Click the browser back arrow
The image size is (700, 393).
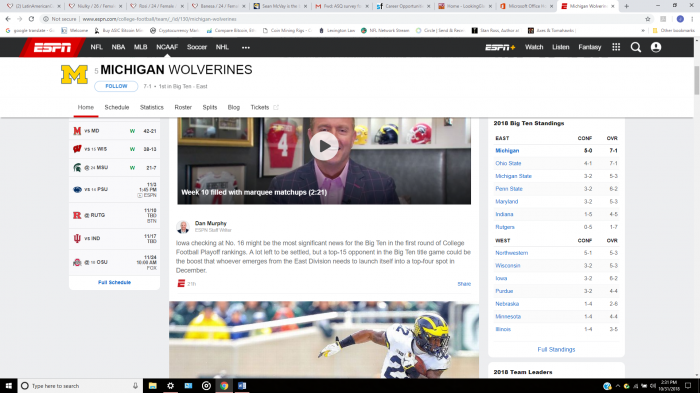[8, 19]
